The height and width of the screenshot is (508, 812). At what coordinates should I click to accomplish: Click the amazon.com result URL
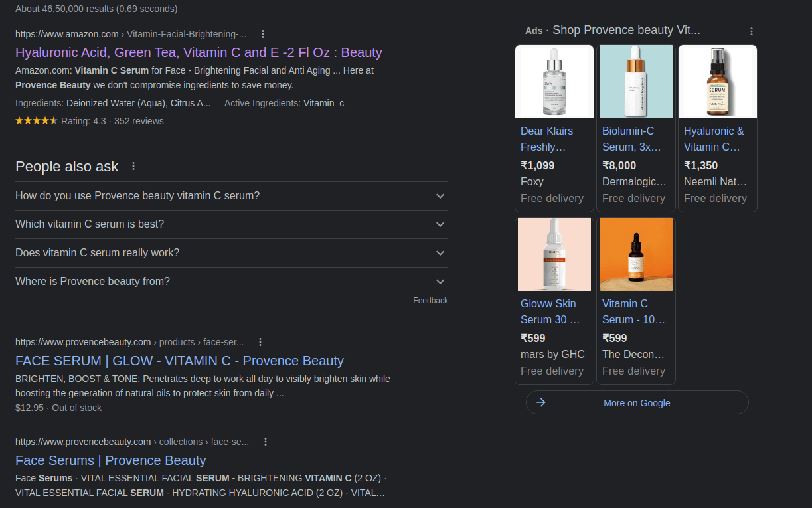coord(131,34)
